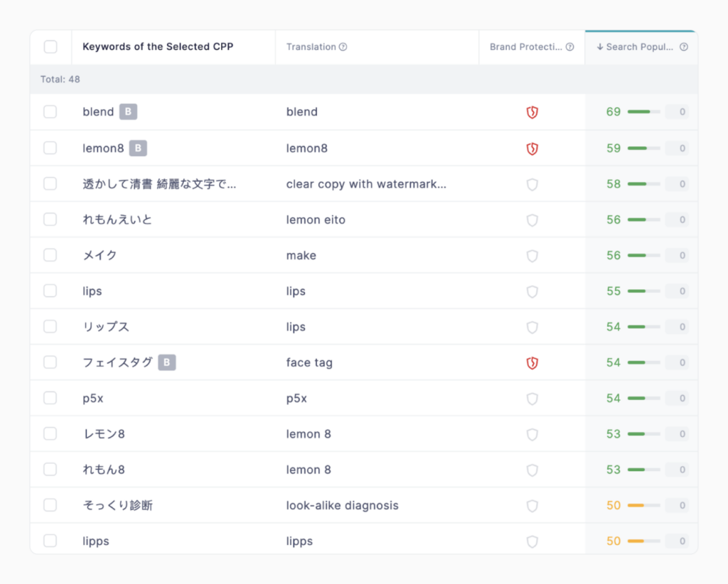728x584 pixels.
Task: Click the red brand protection shield beside "blend"
Action: pos(532,112)
